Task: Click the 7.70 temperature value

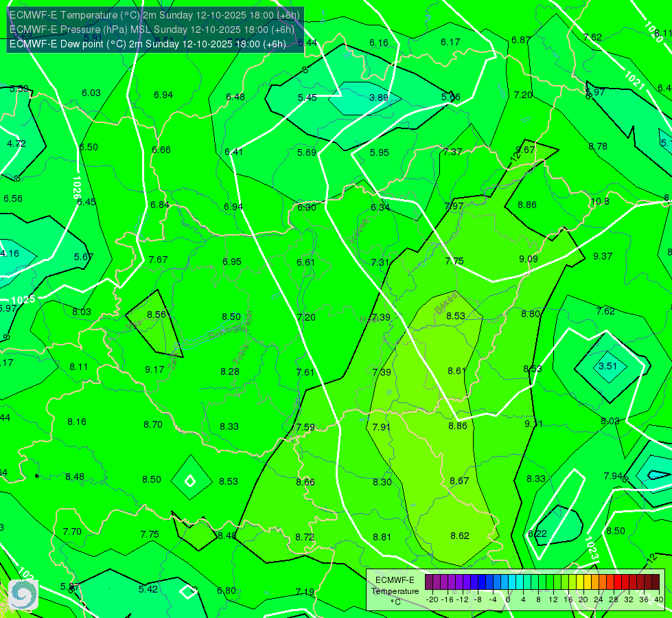Action: tap(72, 531)
